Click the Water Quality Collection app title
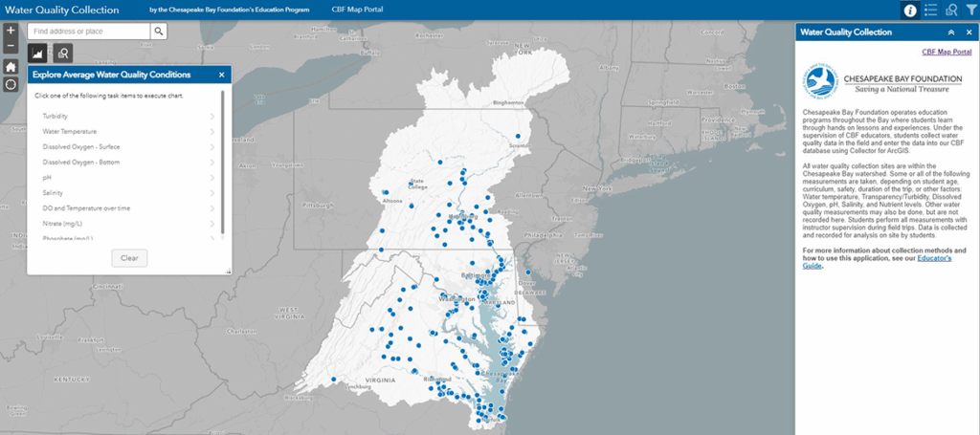The height and width of the screenshot is (435, 980). [x=61, y=10]
